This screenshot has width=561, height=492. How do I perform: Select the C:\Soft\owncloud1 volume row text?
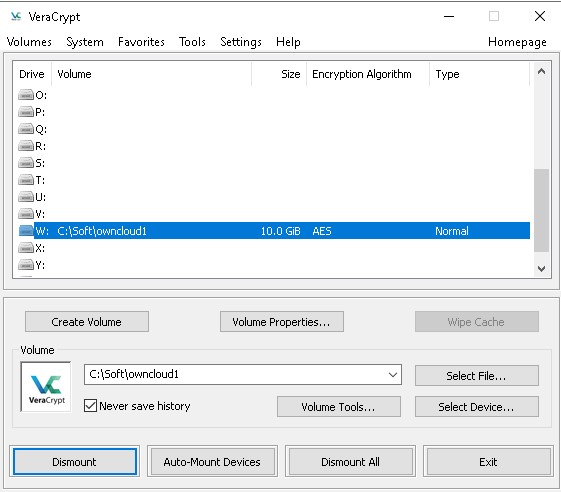(x=102, y=231)
